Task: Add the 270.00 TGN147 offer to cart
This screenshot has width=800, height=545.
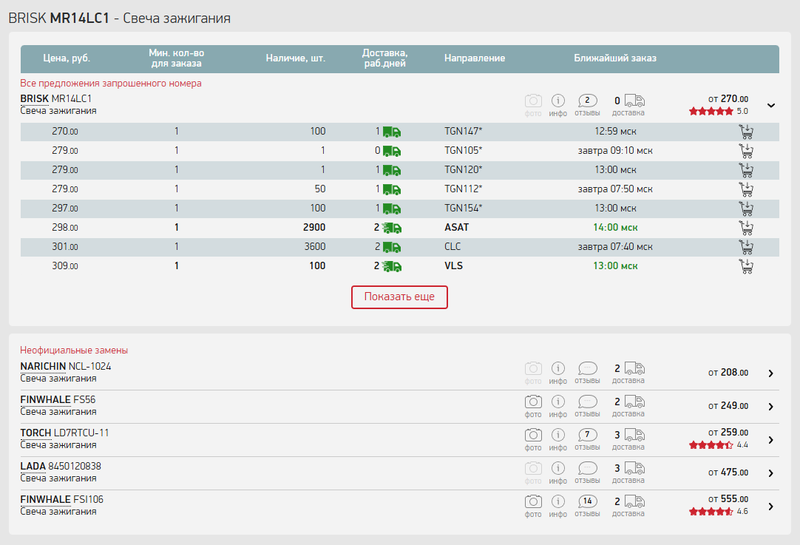Action: coord(746,132)
